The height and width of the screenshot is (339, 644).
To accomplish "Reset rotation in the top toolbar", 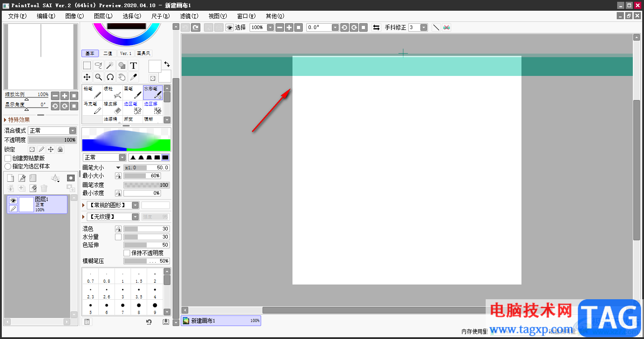I will pos(364,27).
